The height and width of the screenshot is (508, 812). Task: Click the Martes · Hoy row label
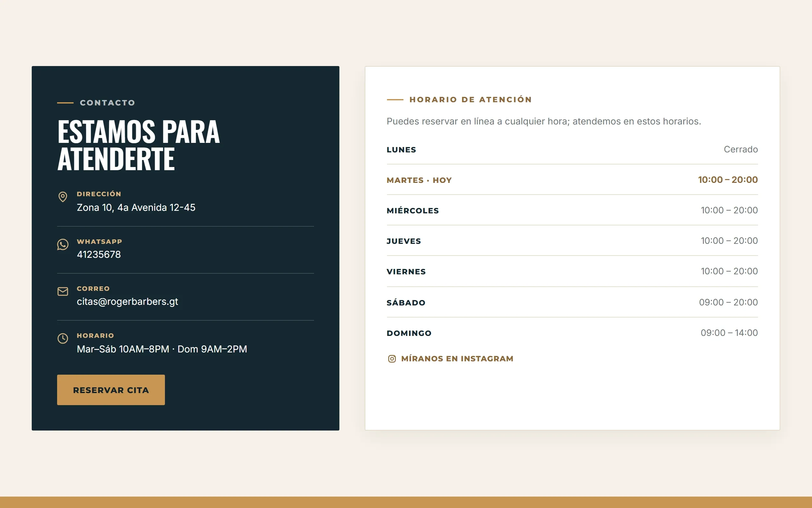[x=419, y=180]
